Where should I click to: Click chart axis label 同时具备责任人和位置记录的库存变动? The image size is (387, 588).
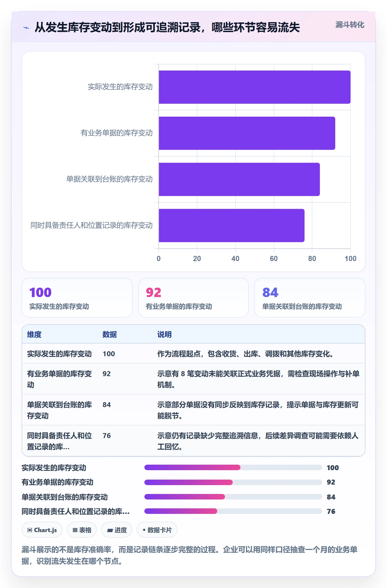point(91,225)
